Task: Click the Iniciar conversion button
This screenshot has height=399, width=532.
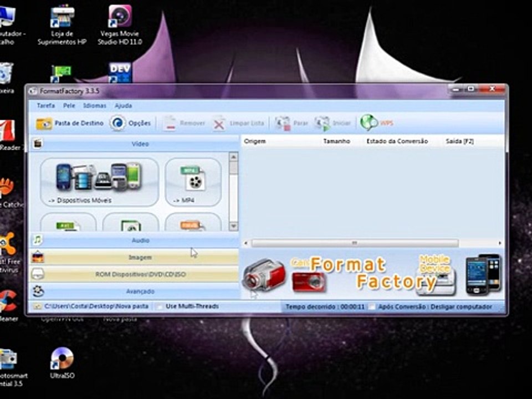Action: click(332, 124)
